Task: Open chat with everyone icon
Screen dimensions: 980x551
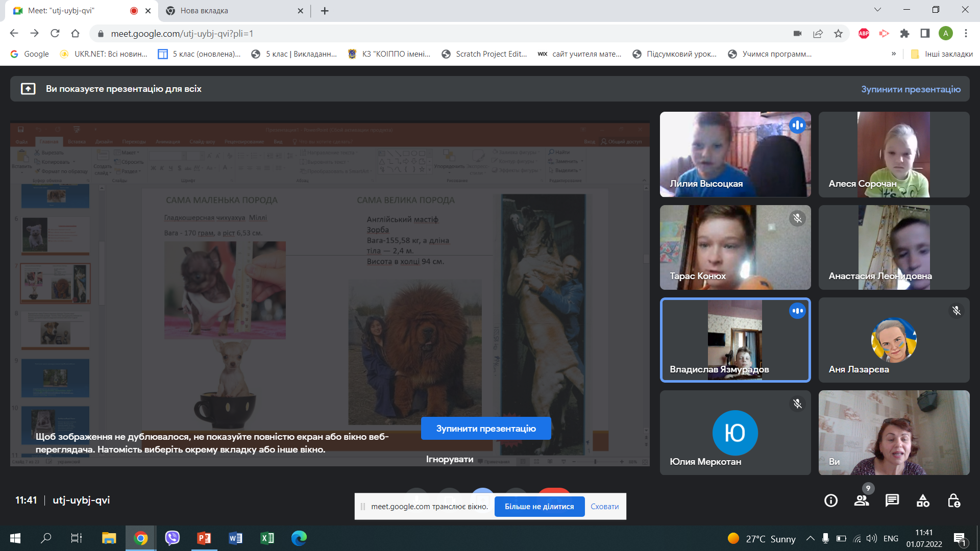Action: tap(892, 500)
